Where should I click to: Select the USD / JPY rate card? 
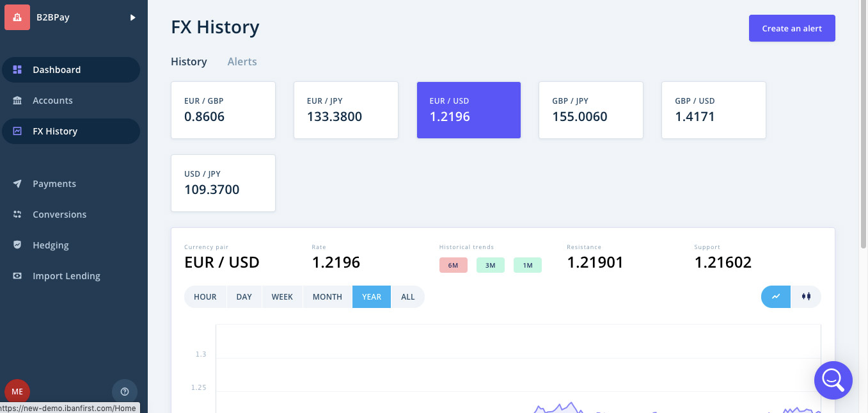[x=223, y=183]
